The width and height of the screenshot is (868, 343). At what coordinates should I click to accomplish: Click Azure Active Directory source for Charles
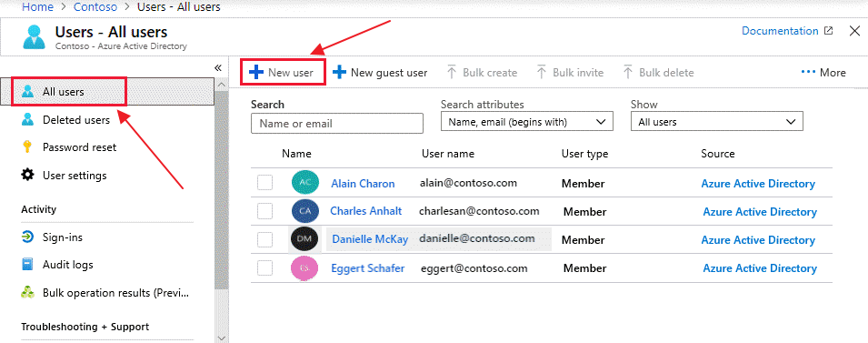click(x=760, y=212)
